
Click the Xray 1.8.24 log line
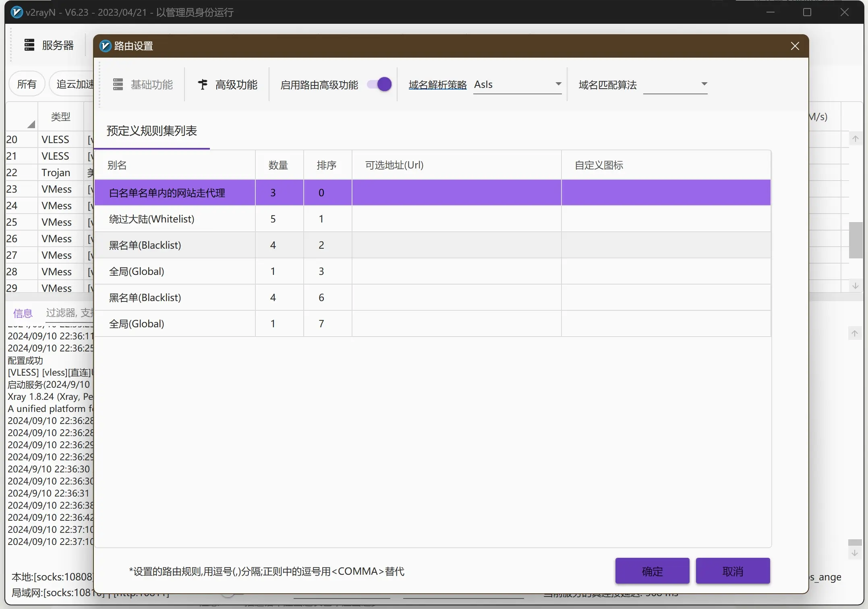pyautogui.click(x=50, y=397)
